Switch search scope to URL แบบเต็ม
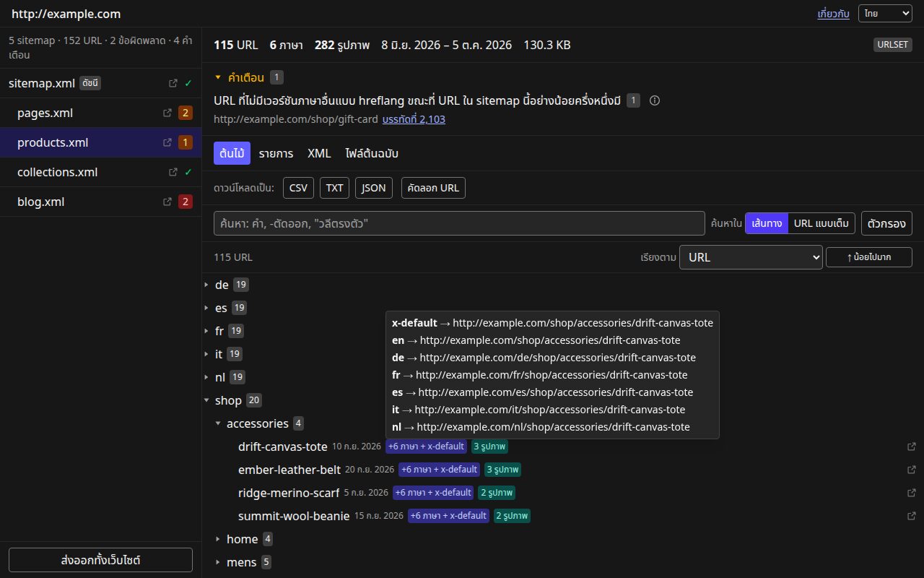Screen dimensions: 924x578 821,223
